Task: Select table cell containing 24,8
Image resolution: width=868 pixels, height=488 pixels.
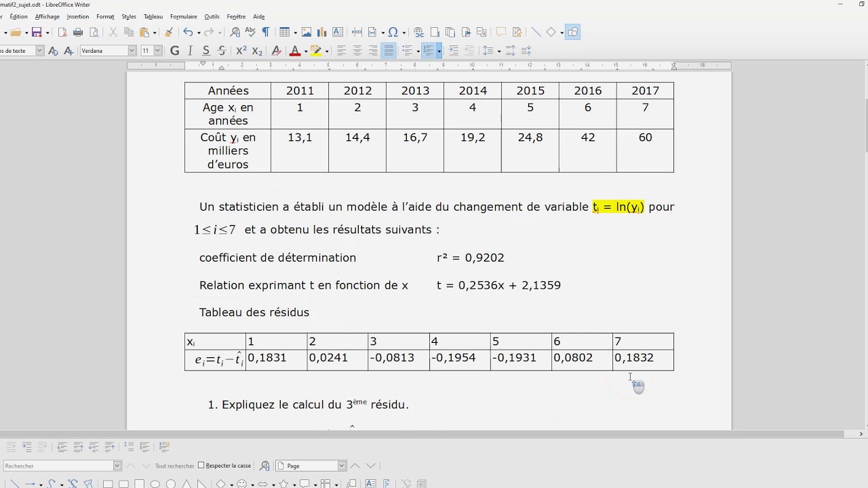Action: [x=530, y=150]
